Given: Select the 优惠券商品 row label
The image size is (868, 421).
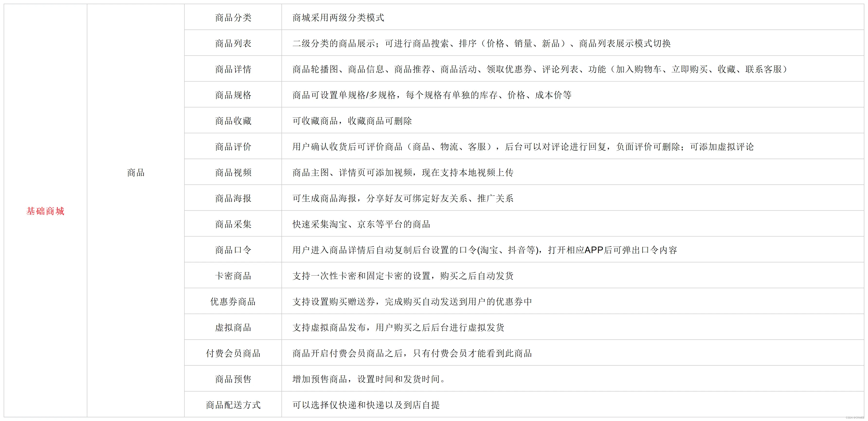Looking at the screenshot, I should pyautogui.click(x=233, y=302).
